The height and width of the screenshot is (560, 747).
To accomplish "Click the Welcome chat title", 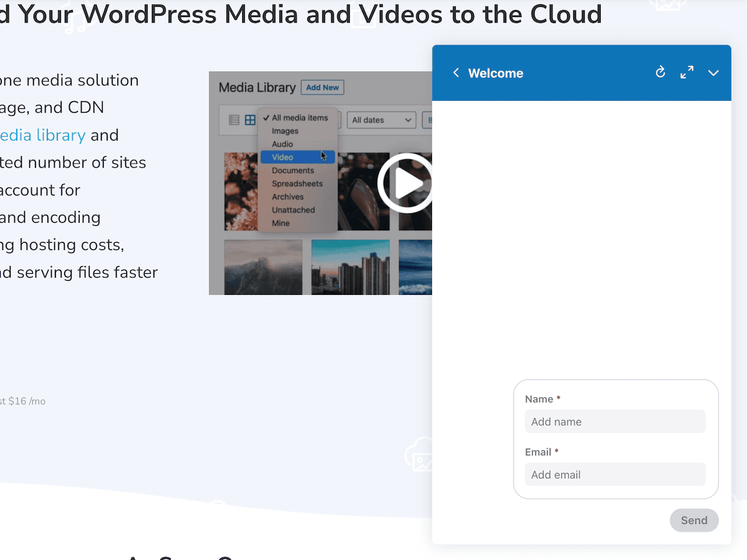I will tap(496, 73).
